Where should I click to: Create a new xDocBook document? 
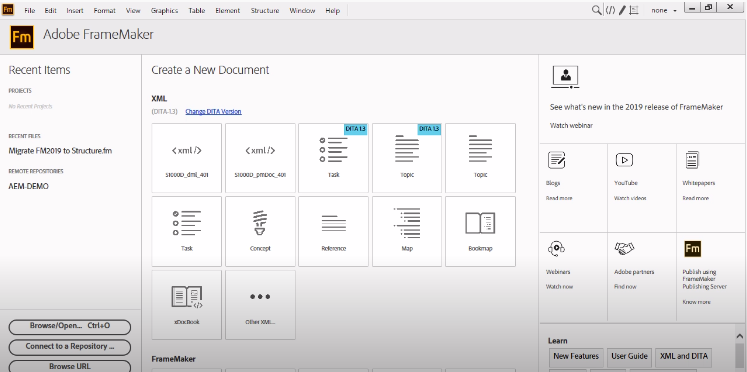(187, 305)
